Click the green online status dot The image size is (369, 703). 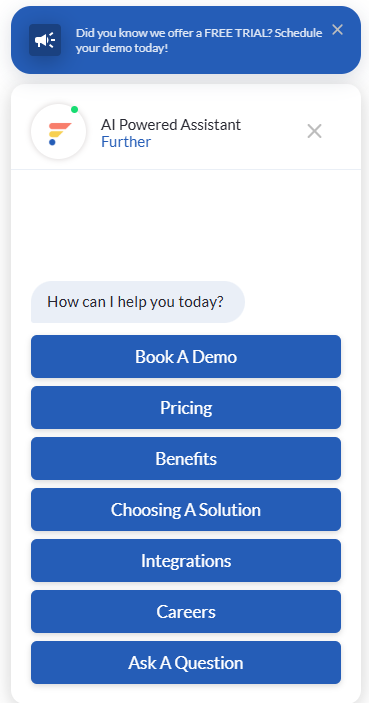pos(74,109)
